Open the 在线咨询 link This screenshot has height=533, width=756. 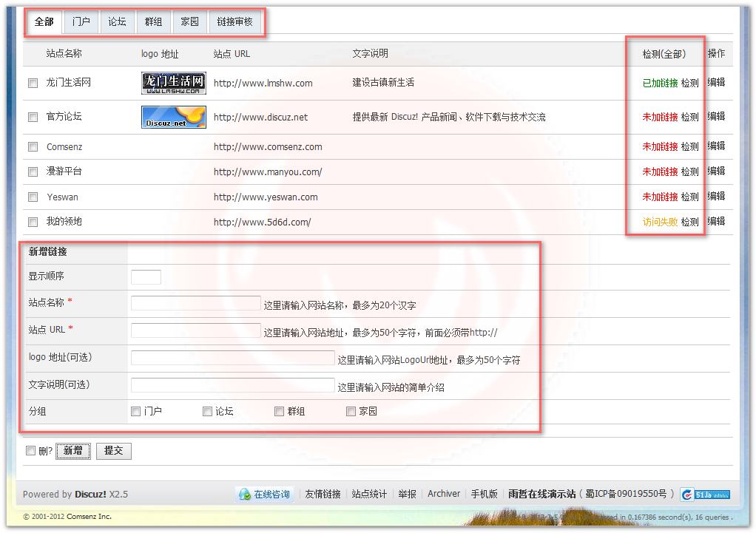(272, 495)
